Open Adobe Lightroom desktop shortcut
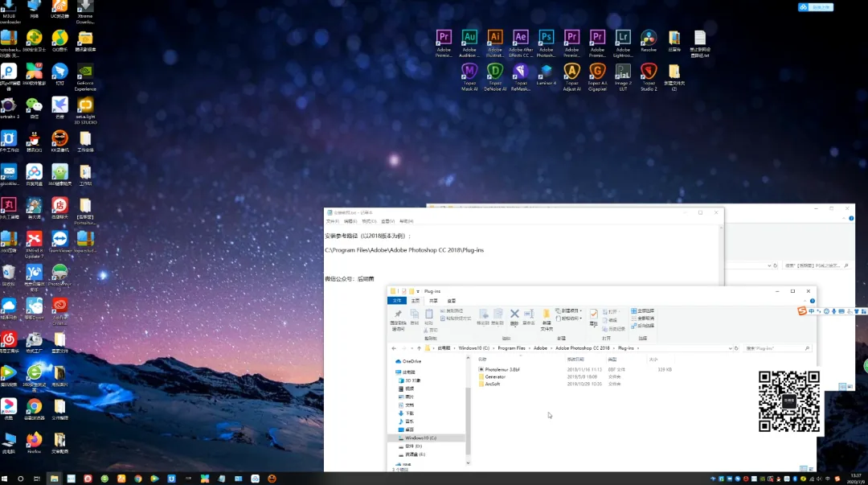The width and height of the screenshot is (868, 485). [623, 43]
